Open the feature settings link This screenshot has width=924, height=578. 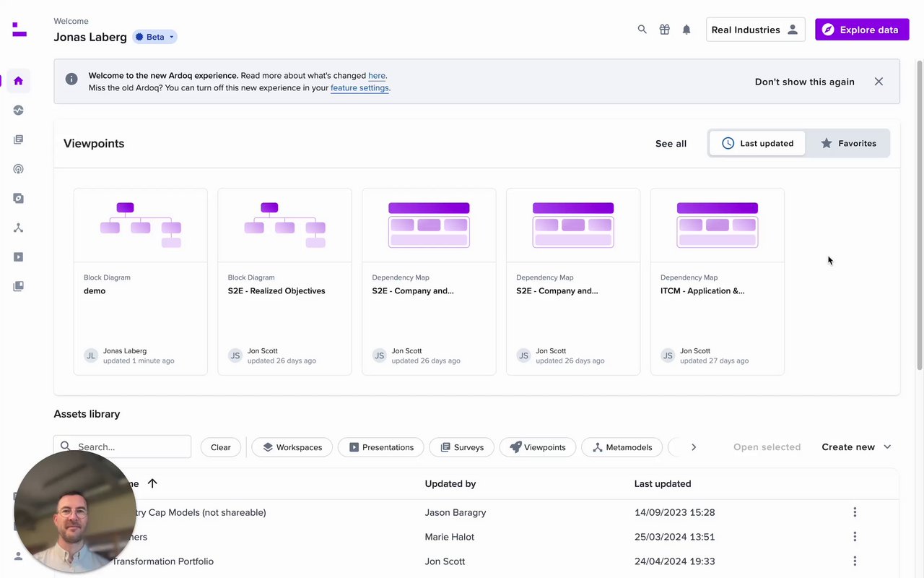(359, 88)
